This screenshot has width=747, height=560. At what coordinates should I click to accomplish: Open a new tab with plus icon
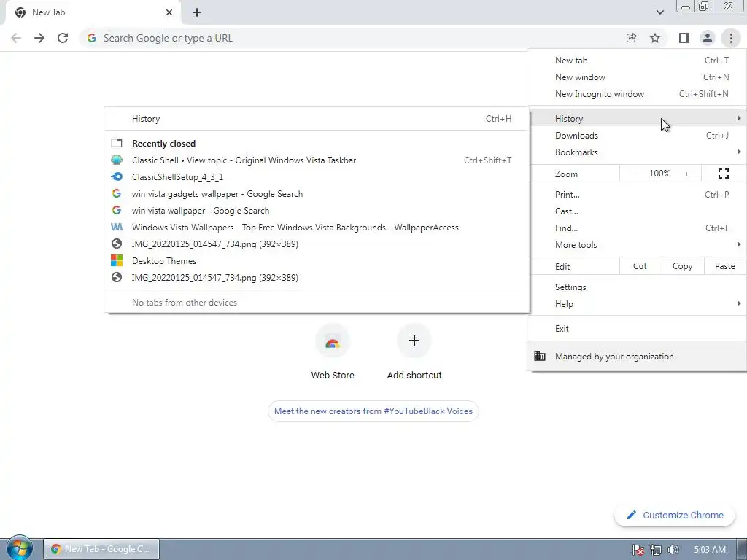pyautogui.click(x=197, y=12)
